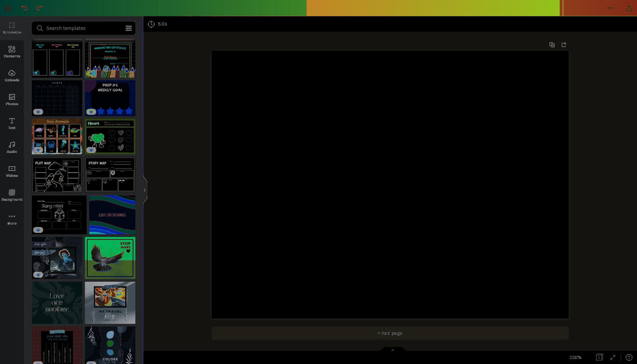This screenshot has width=637, height=364.
Task: Click the page timing clock icon
Action: click(151, 24)
